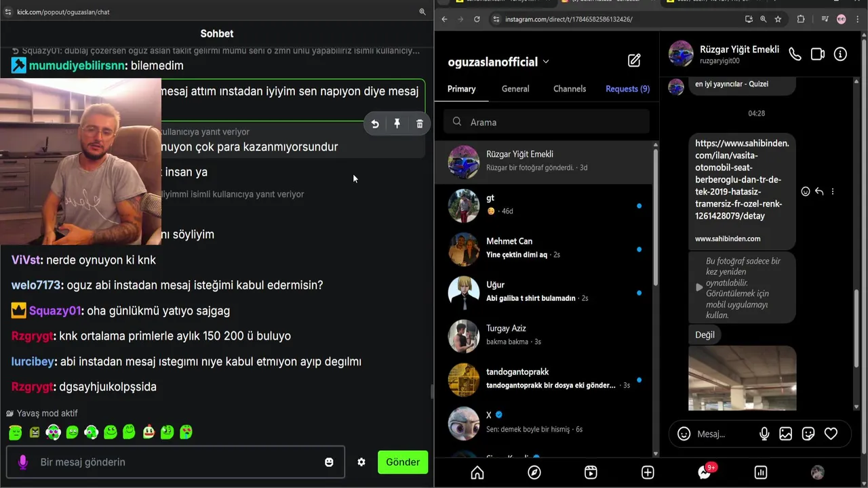Viewport: 868px width, 488px height.
Task: Switch to the Channels inbox tab
Action: click(570, 89)
